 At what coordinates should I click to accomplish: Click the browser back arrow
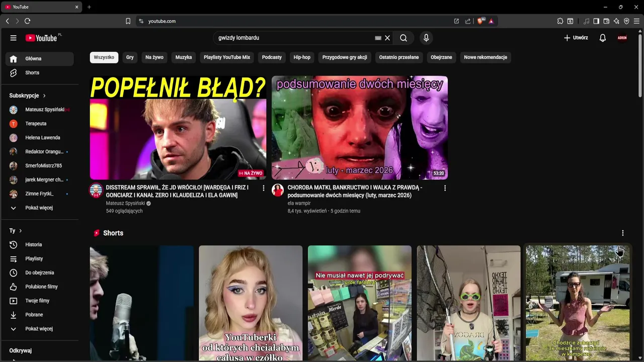(x=8, y=21)
